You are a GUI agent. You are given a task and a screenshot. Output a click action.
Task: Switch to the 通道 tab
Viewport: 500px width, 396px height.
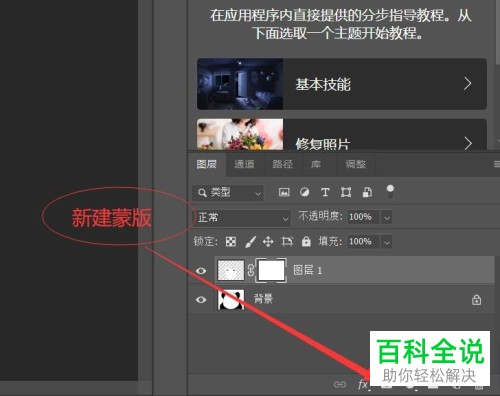point(244,164)
